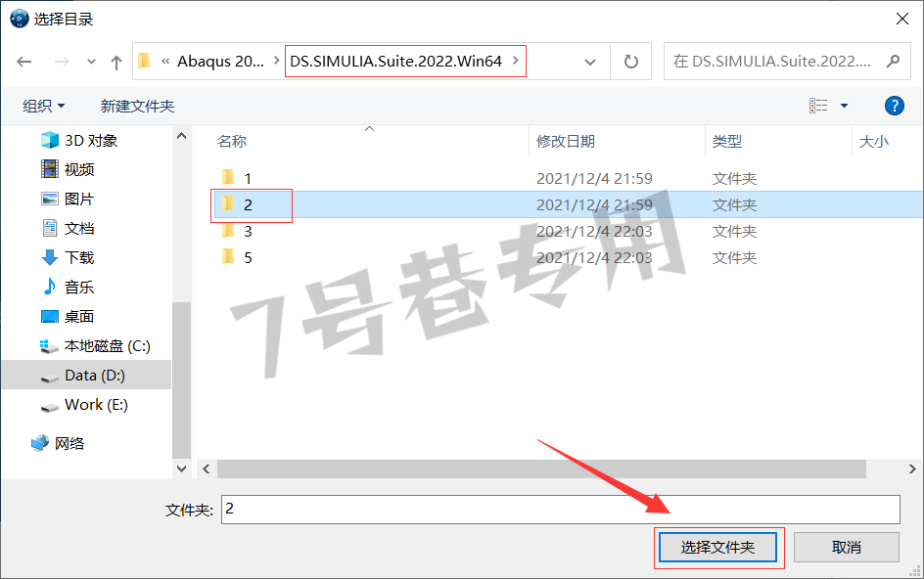924x579 pixels.
Task: Refresh the current folder view
Action: (630, 62)
